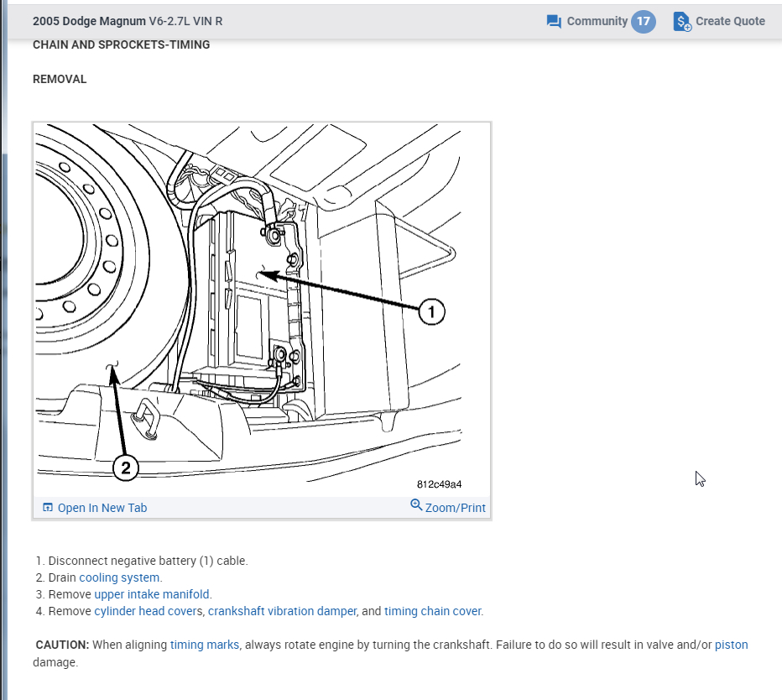Open the timing marks link
This screenshot has width=782, height=700.
point(205,645)
